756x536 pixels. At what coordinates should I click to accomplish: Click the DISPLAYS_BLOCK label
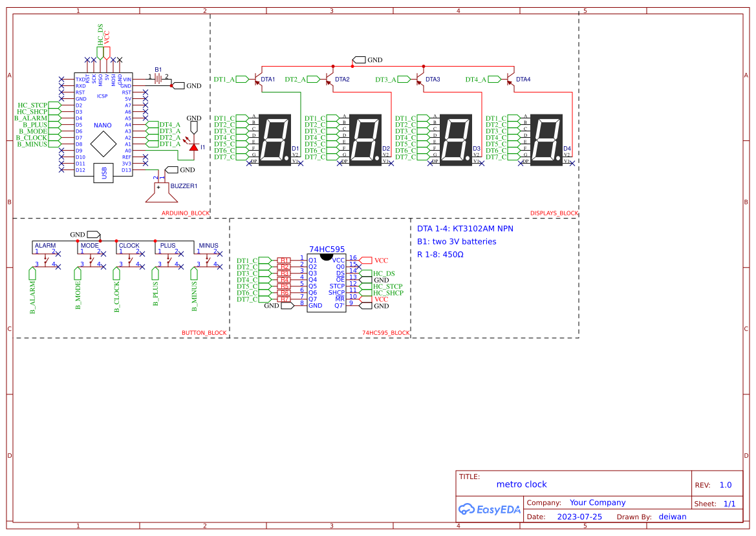[554, 213]
